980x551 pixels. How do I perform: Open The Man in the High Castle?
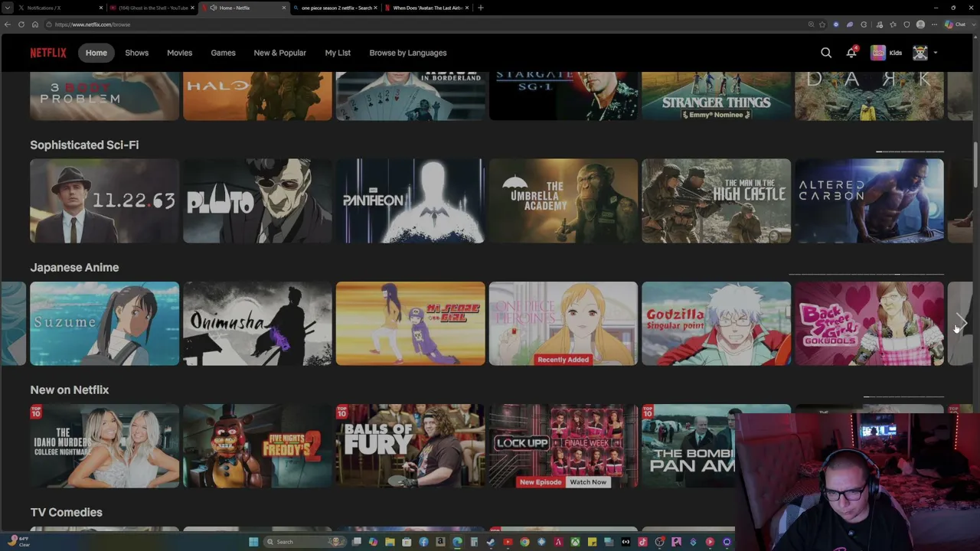(x=717, y=201)
